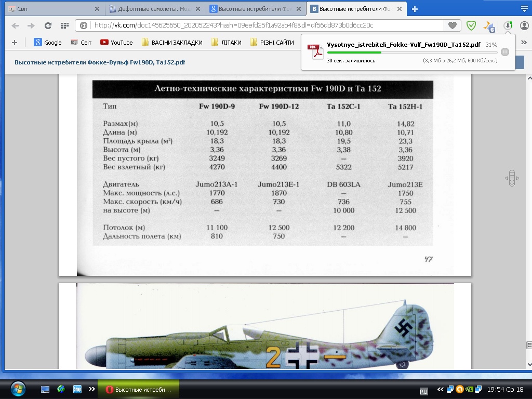The image size is (532, 399).
Task: Click the page scroll mouse indicator
Action: pos(512,178)
